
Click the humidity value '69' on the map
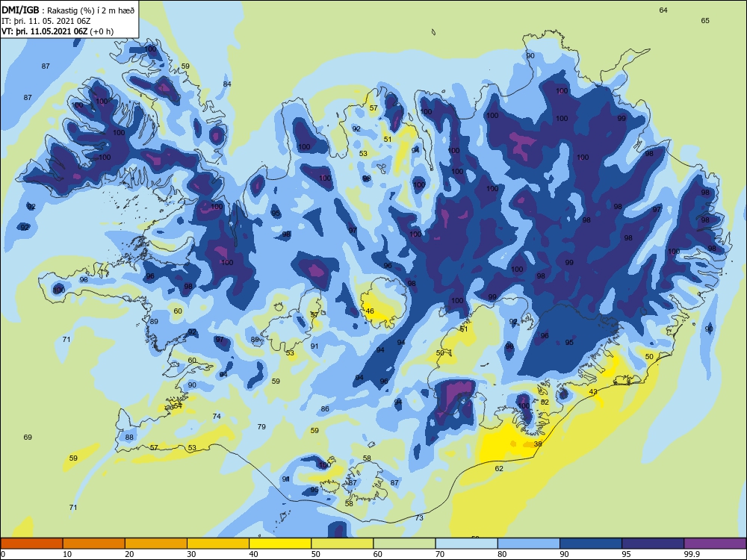coord(28,437)
